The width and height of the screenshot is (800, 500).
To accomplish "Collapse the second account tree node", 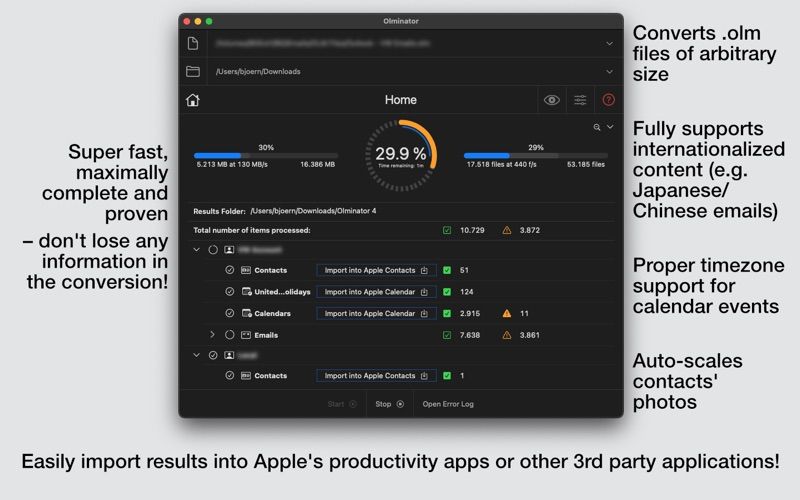I will (196, 355).
